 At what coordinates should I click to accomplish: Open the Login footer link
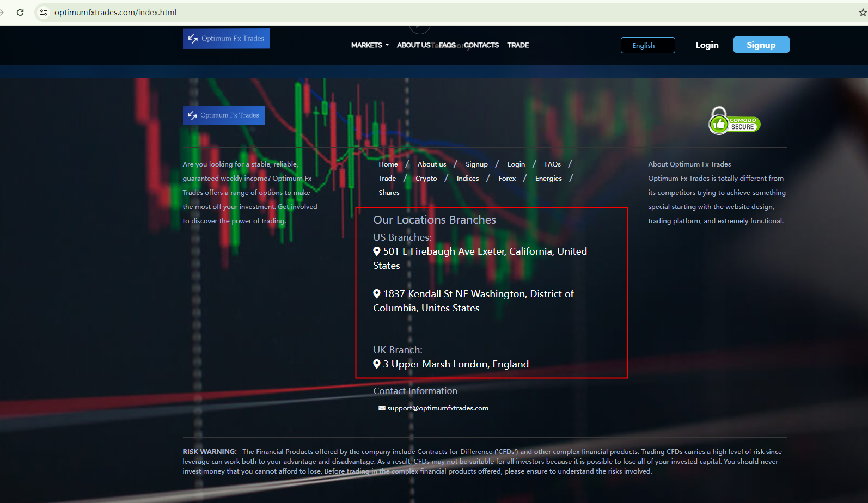click(516, 164)
